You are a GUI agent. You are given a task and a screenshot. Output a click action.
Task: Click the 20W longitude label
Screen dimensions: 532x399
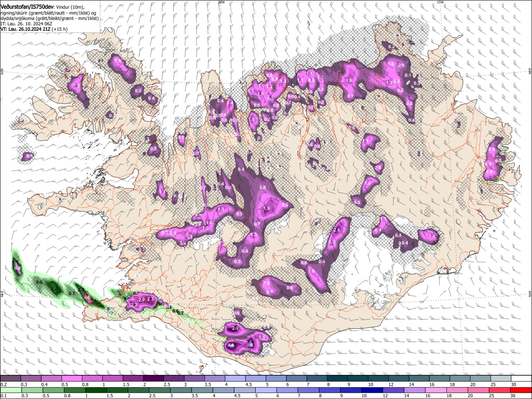pyautogui.click(x=222, y=2)
